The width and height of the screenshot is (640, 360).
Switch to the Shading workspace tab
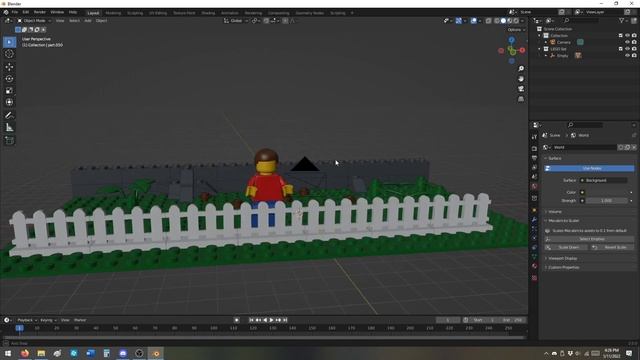[x=208, y=13]
